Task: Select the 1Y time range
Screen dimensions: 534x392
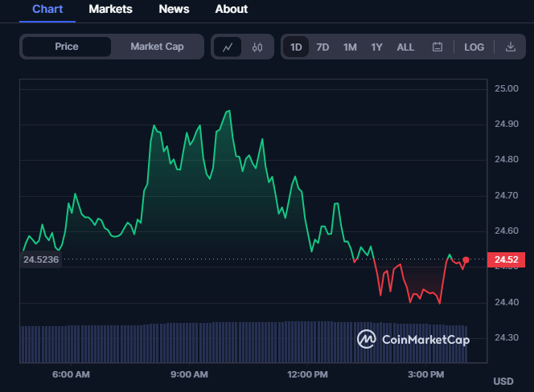Action: point(376,47)
